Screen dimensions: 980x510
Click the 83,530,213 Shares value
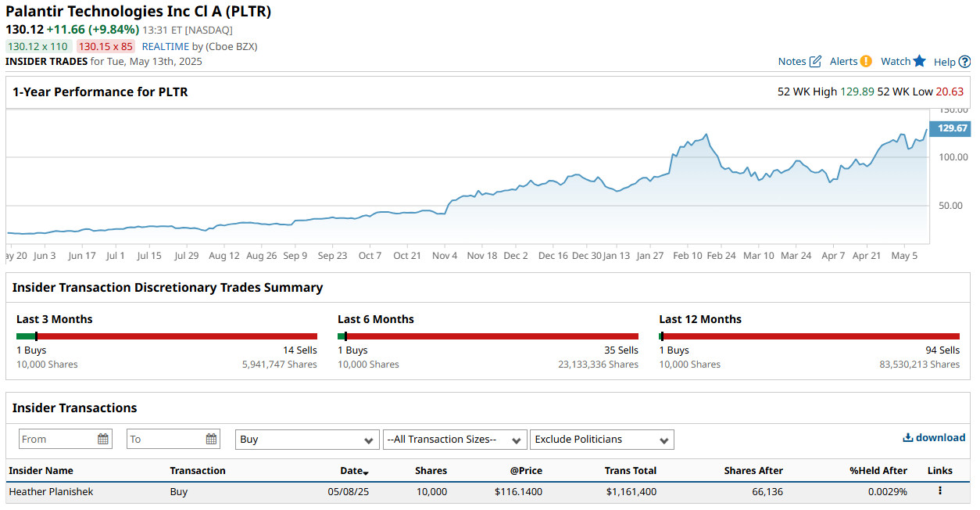pyautogui.click(x=919, y=365)
